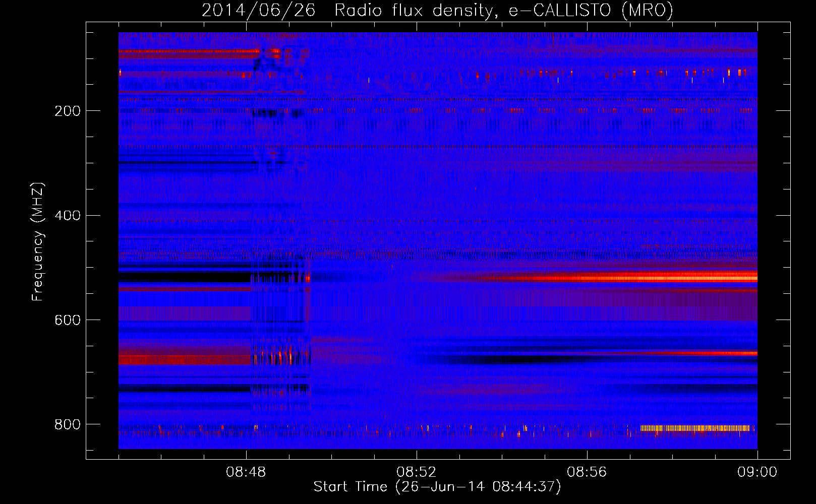
Task: Click the 'Start Time (26-Jun-14 08:44:37)' label
Action: (x=437, y=487)
